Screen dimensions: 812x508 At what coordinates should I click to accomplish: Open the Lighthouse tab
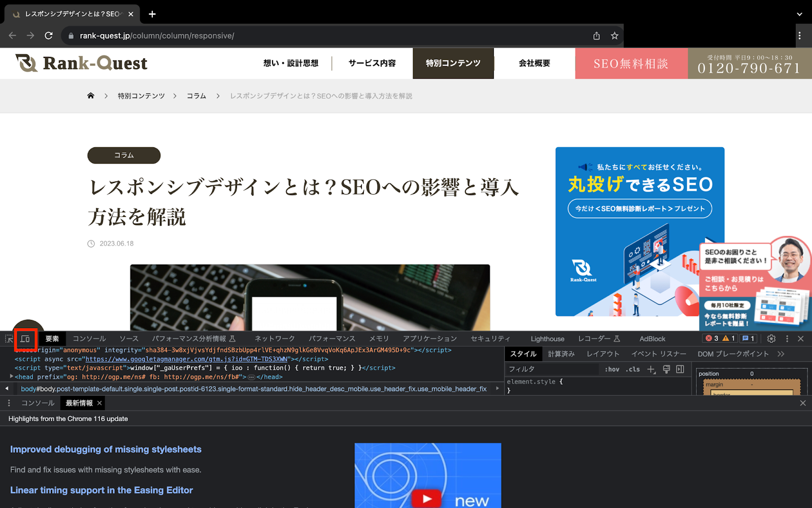point(548,339)
